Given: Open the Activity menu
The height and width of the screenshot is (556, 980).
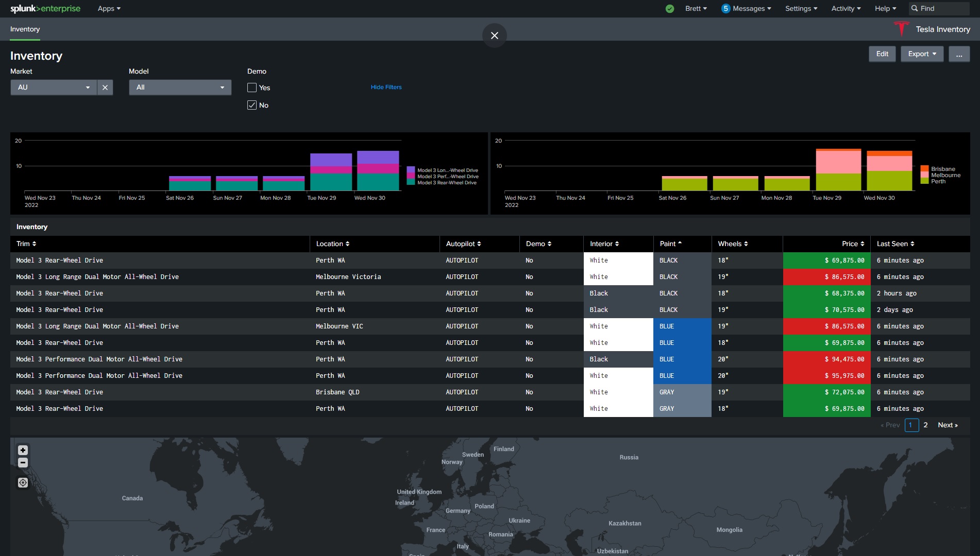Looking at the screenshot, I should (846, 9).
